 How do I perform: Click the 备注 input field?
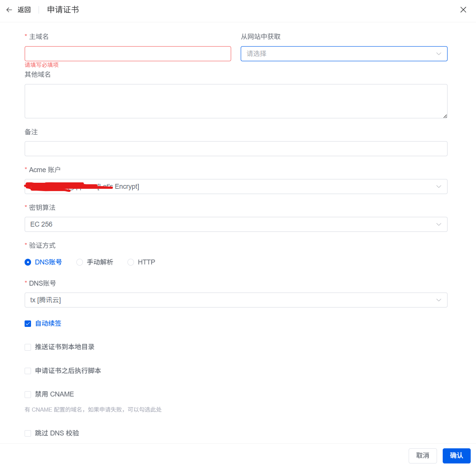pos(236,149)
